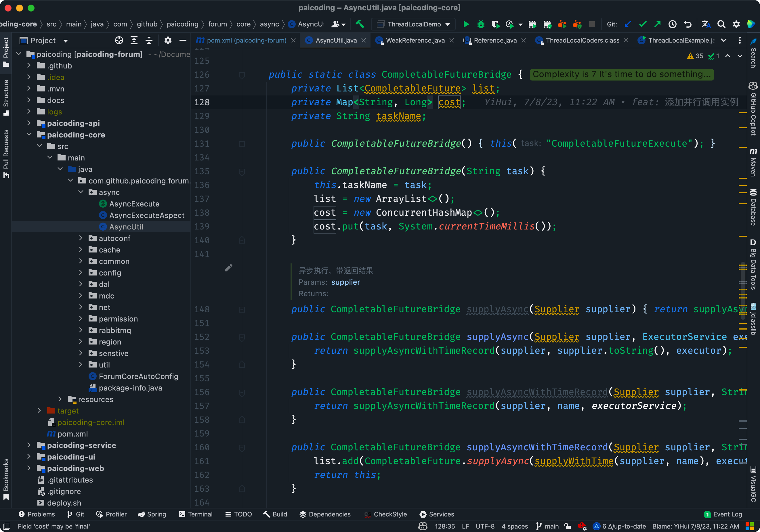Run the ThreadLocalDemo configuration
This screenshot has width=760, height=532.
pos(466,24)
